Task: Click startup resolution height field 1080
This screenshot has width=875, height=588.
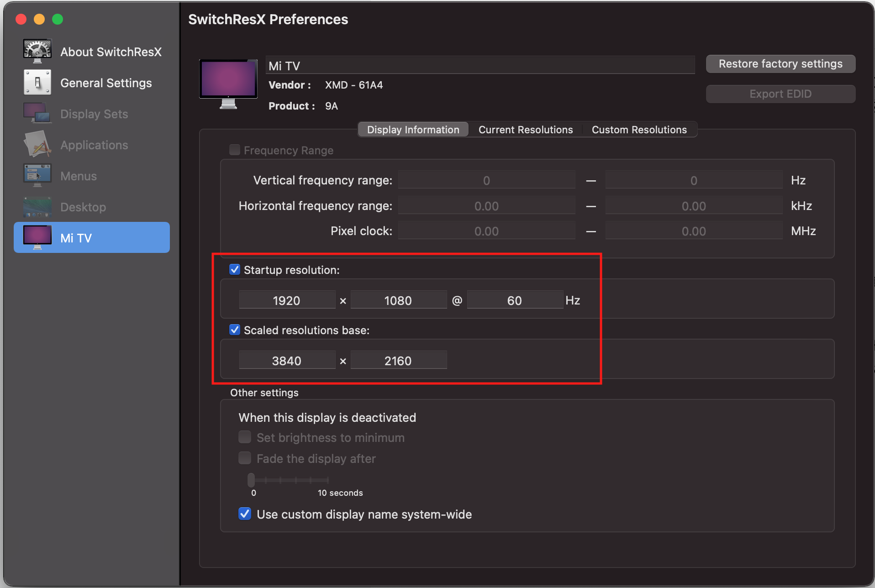Action: [x=398, y=300]
